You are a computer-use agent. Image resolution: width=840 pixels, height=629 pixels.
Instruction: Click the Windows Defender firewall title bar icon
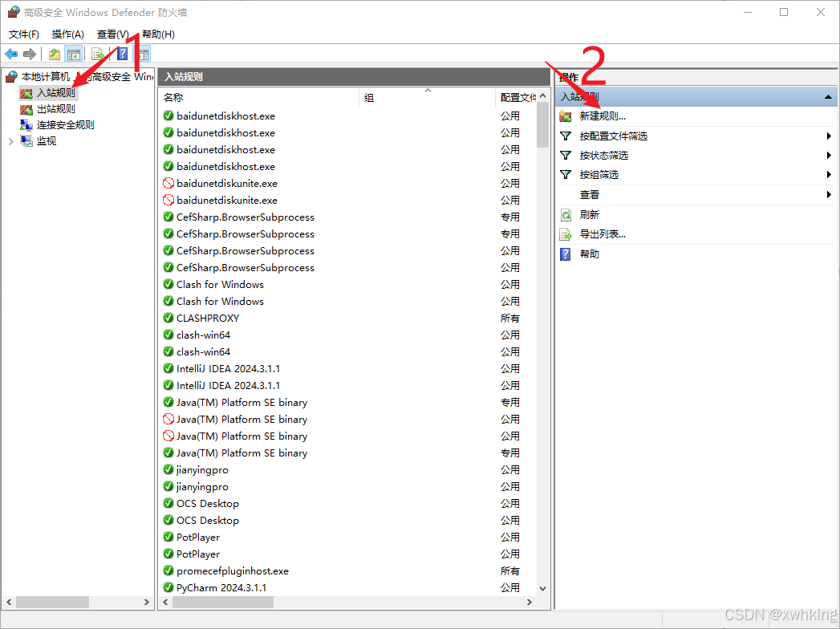click(14, 12)
